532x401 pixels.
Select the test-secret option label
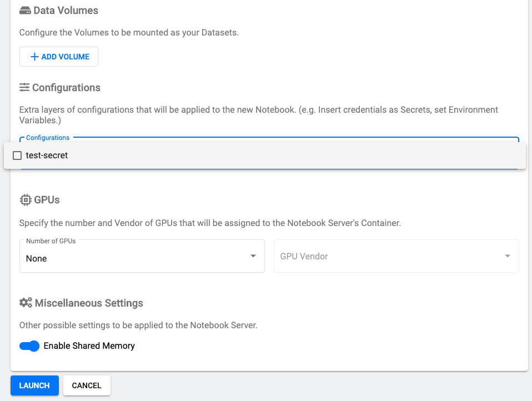coord(47,156)
